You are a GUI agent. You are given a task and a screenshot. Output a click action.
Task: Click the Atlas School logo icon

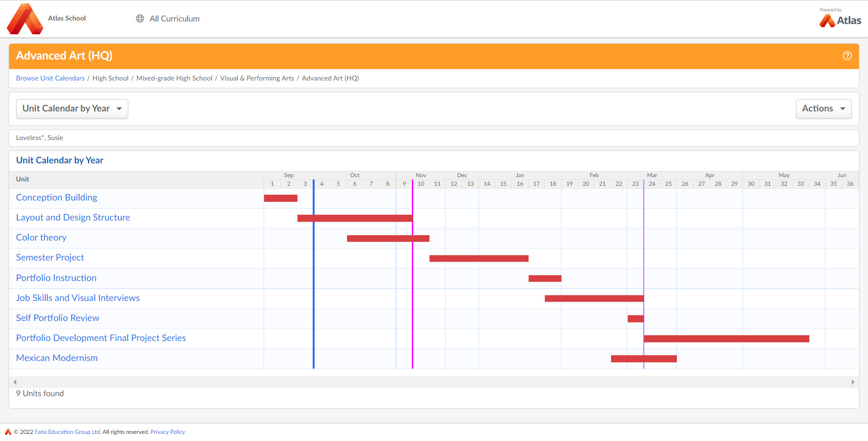[x=25, y=19]
